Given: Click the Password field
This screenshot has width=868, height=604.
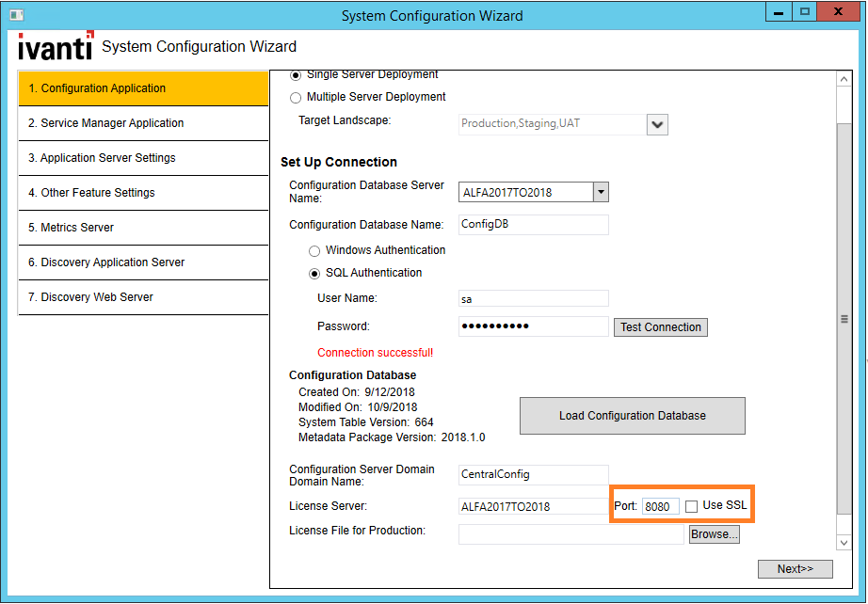Looking at the screenshot, I should click(x=533, y=326).
